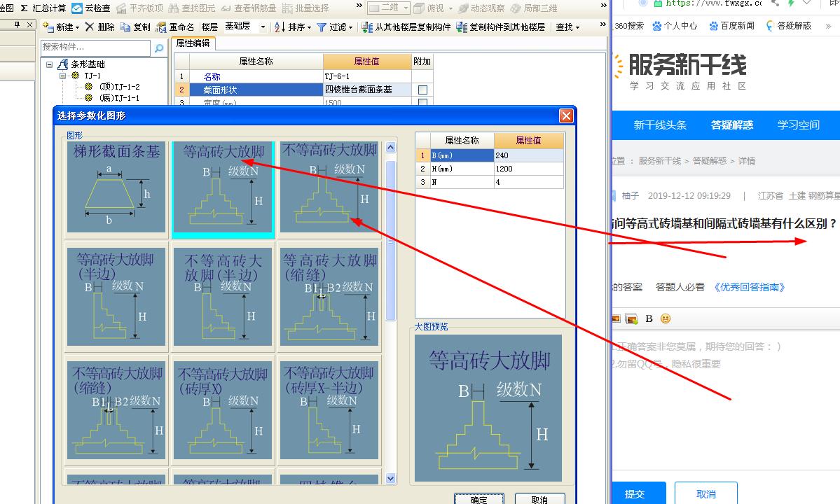Select the (底)TJ-1-1 tree item
This screenshot has width=840, height=504.
(x=120, y=98)
